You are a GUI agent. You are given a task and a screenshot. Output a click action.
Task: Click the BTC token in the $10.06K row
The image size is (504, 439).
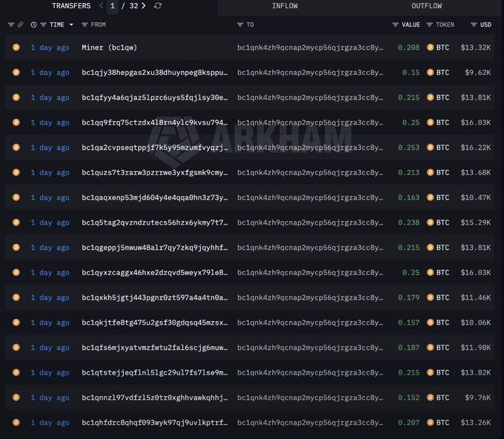[438, 323]
